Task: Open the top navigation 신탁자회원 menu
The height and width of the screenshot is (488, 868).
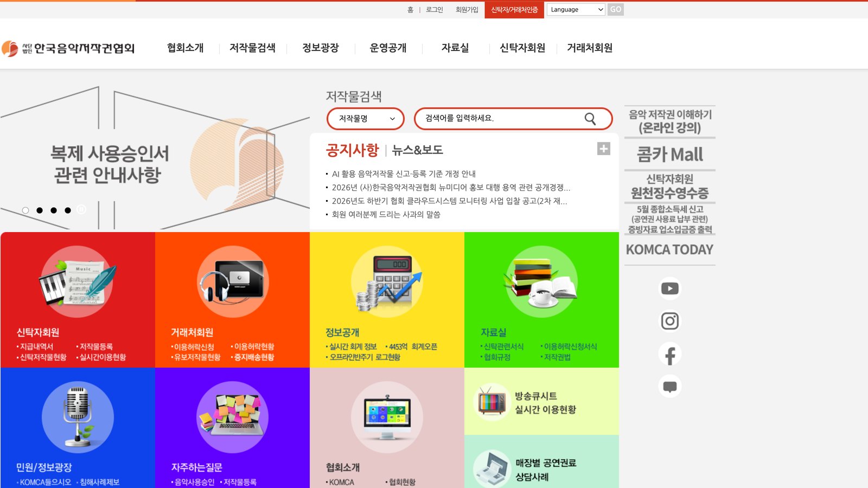Action: coord(522,48)
